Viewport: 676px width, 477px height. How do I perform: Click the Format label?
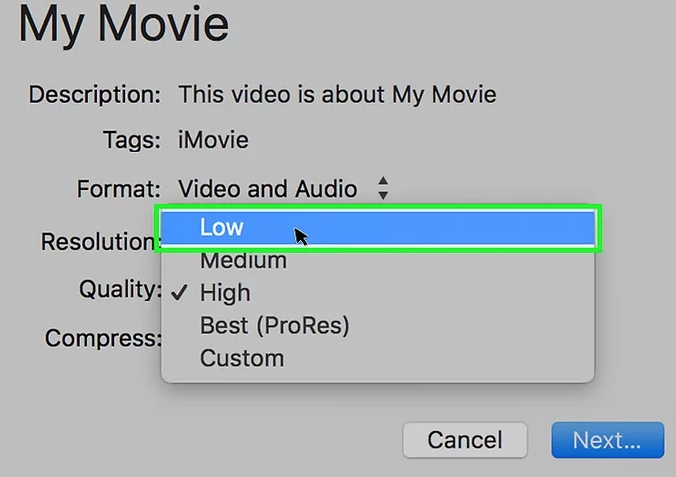click(x=118, y=188)
